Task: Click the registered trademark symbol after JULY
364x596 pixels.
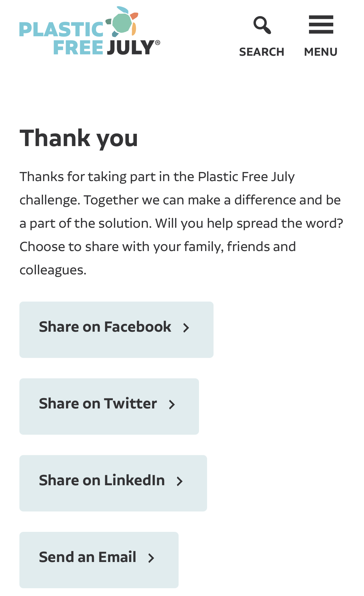Action: [x=158, y=42]
